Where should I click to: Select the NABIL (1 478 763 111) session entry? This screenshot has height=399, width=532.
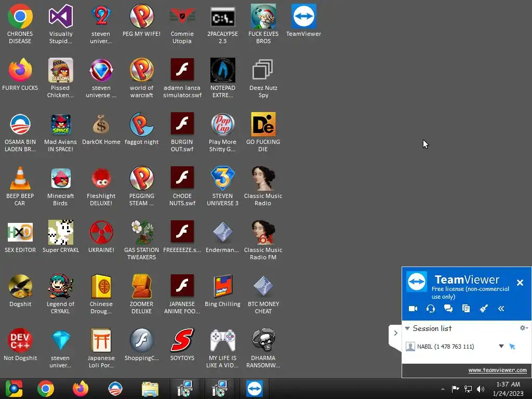click(x=445, y=347)
